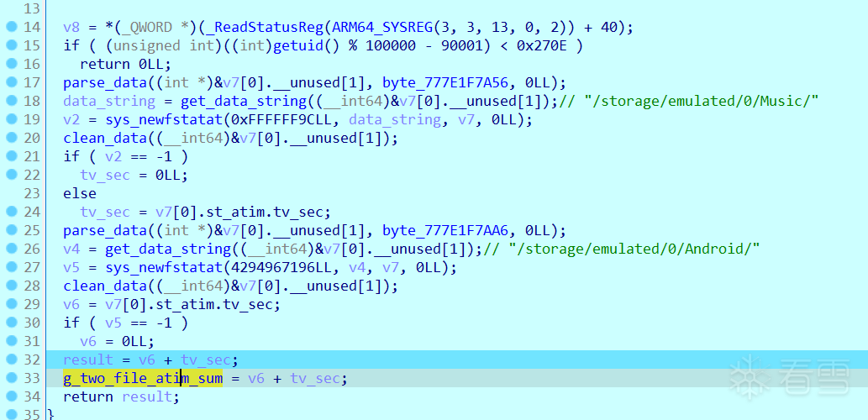
Task: Select the data_string variable on line 18
Action: (109, 101)
